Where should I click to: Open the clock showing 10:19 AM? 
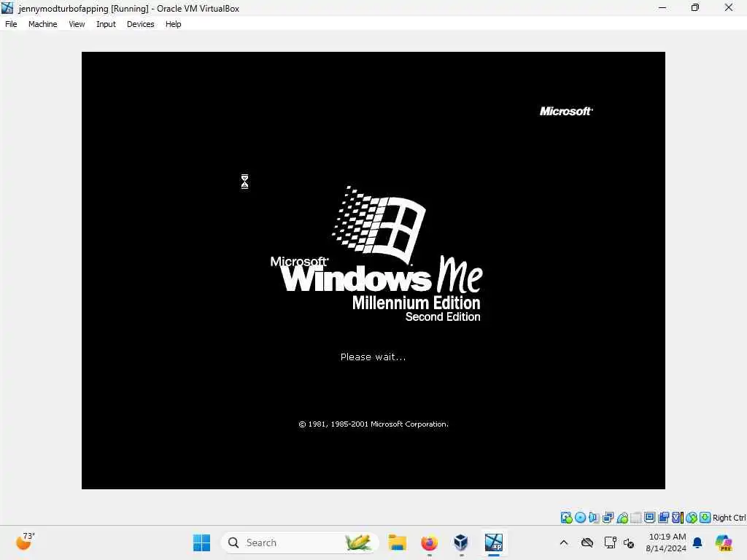pos(666,542)
